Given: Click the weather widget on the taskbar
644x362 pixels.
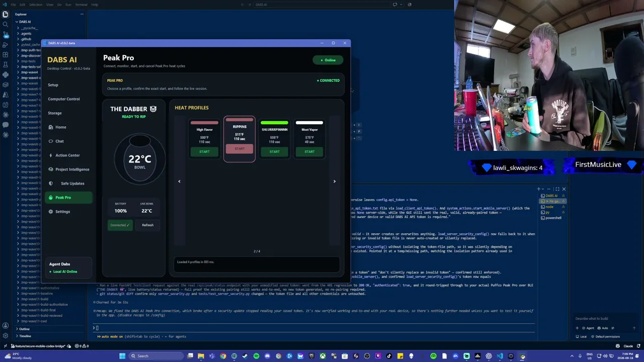Looking at the screenshot, I should (x=18, y=356).
